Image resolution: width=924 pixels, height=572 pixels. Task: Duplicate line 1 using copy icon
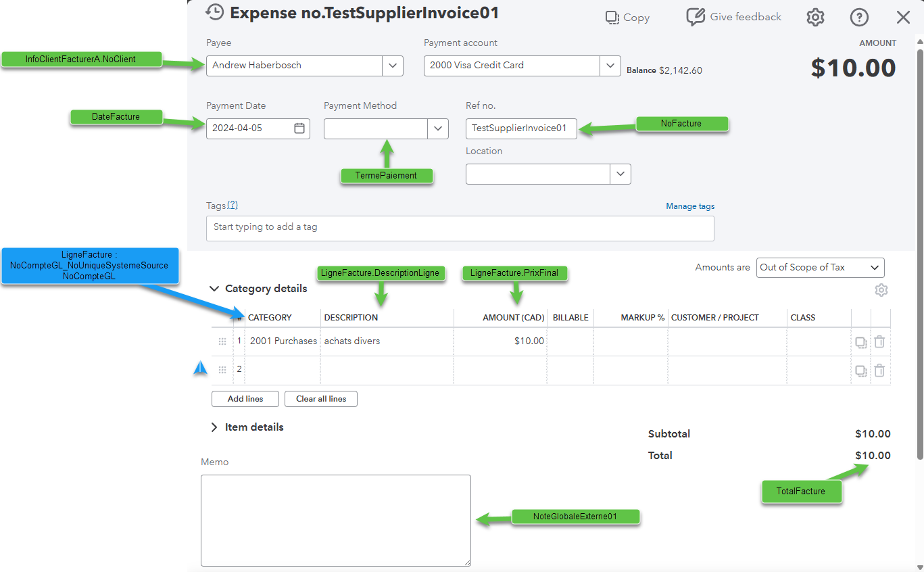(860, 342)
